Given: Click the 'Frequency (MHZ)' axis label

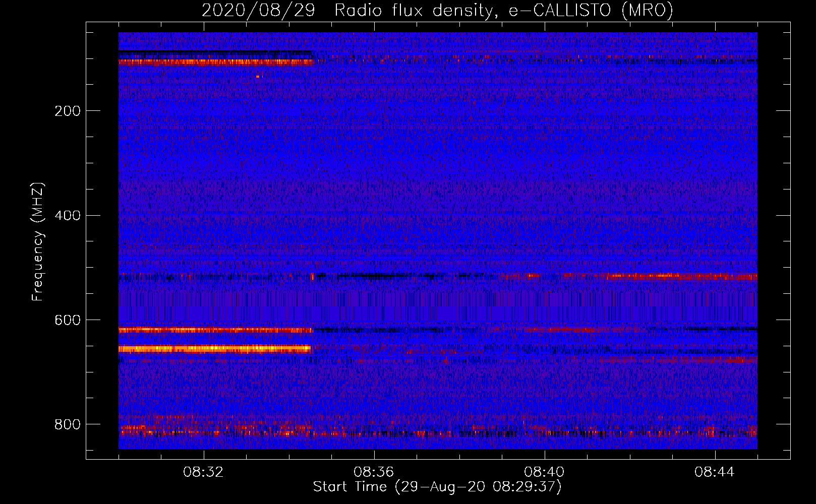Looking at the screenshot, I should 38,241.
